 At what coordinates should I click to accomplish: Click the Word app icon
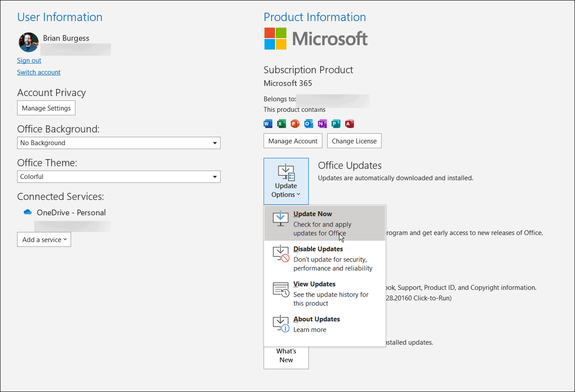coord(268,123)
